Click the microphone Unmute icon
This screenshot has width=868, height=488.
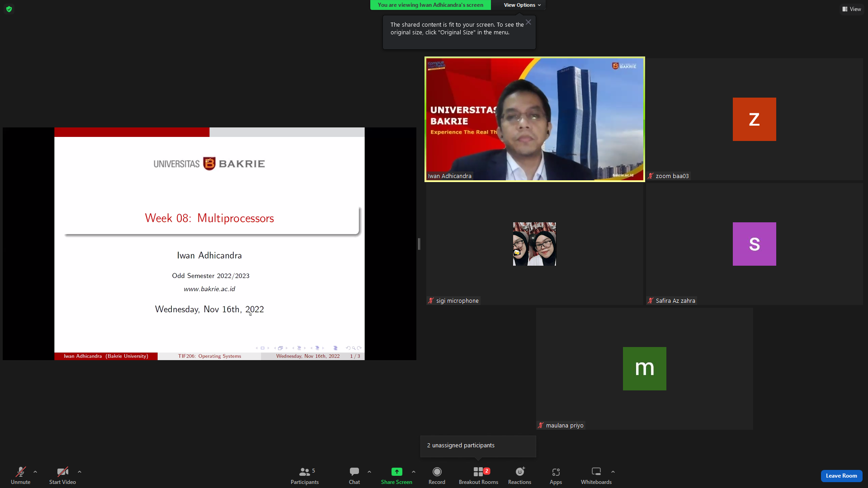[x=20, y=472]
